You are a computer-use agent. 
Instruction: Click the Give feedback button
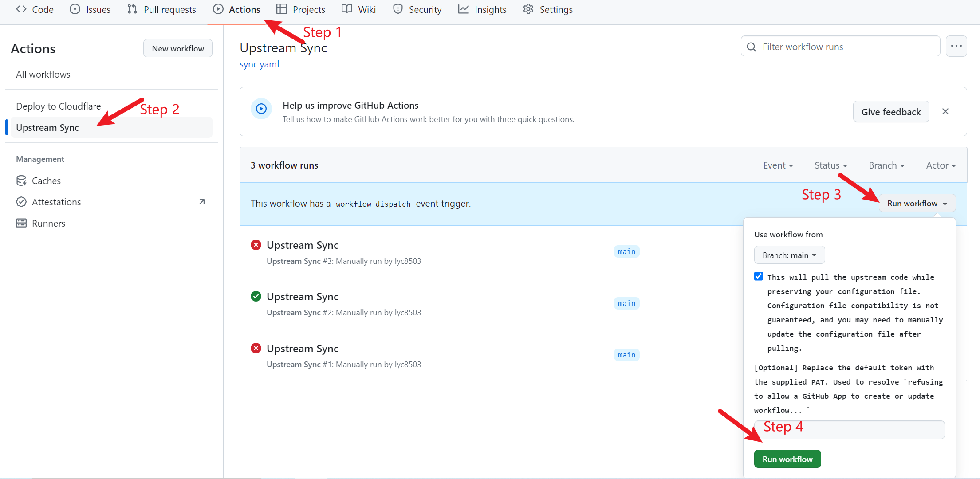(x=891, y=112)
